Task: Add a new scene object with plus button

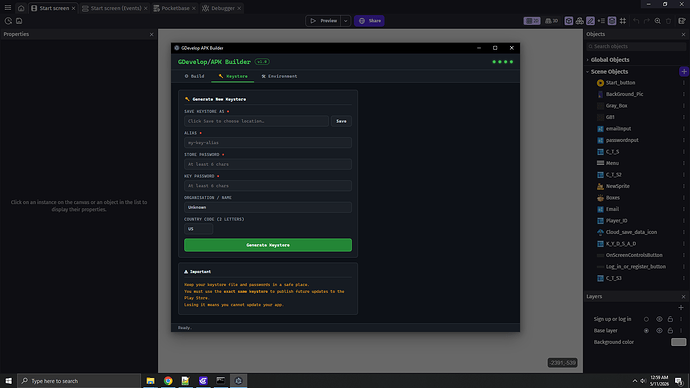Action: (x=683, y=71)
